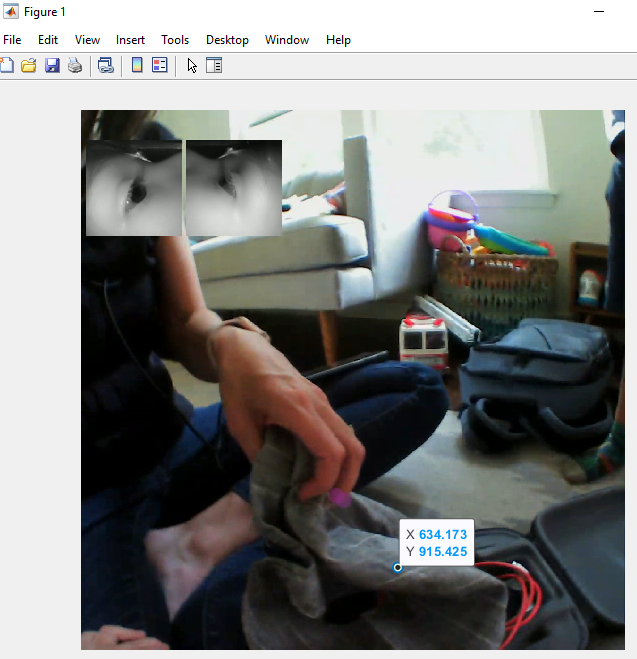This screenshot has height=659, width=637.
Task: Click the right eye camera inset image
Action: [234, 188]
